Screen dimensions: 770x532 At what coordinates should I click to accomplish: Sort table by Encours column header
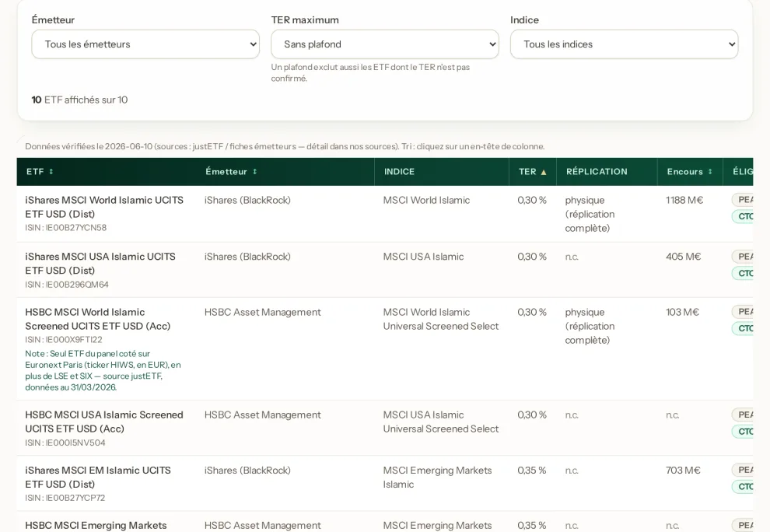(x=690, y=171)
